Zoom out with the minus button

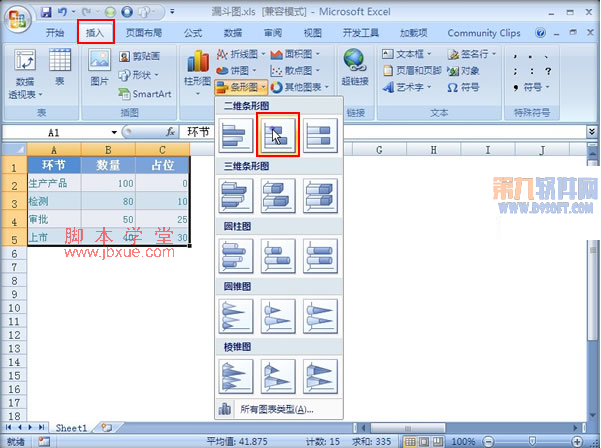pos(488,441)
